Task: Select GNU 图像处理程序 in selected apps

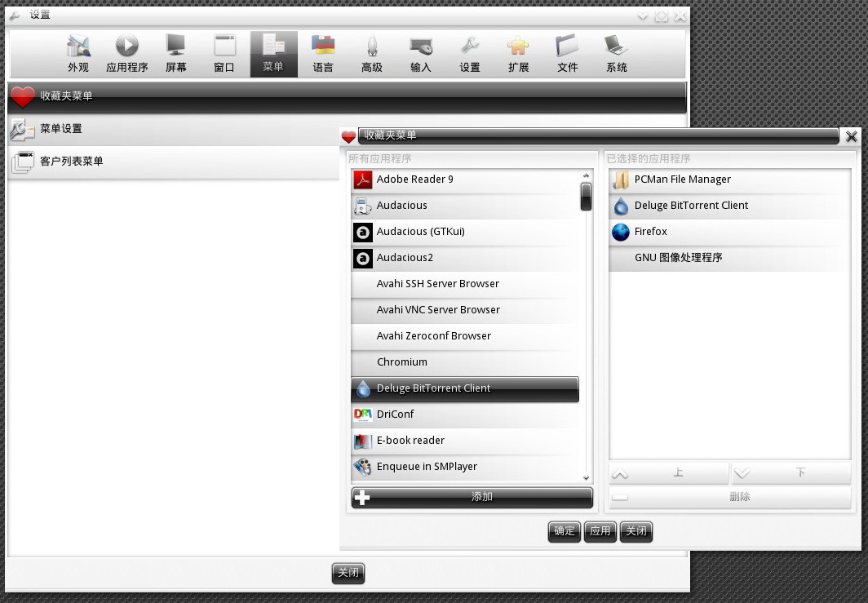Action: point(729,258)
